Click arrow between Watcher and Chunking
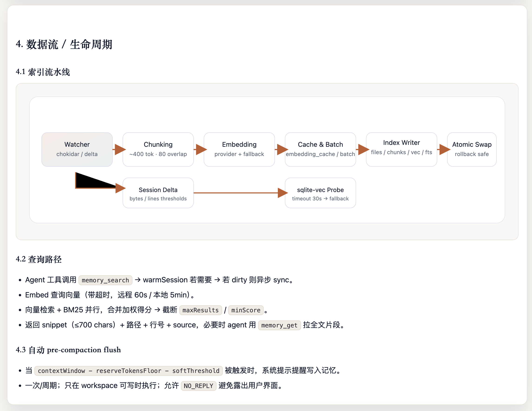The image size is (532, 411). pos(119,149)
